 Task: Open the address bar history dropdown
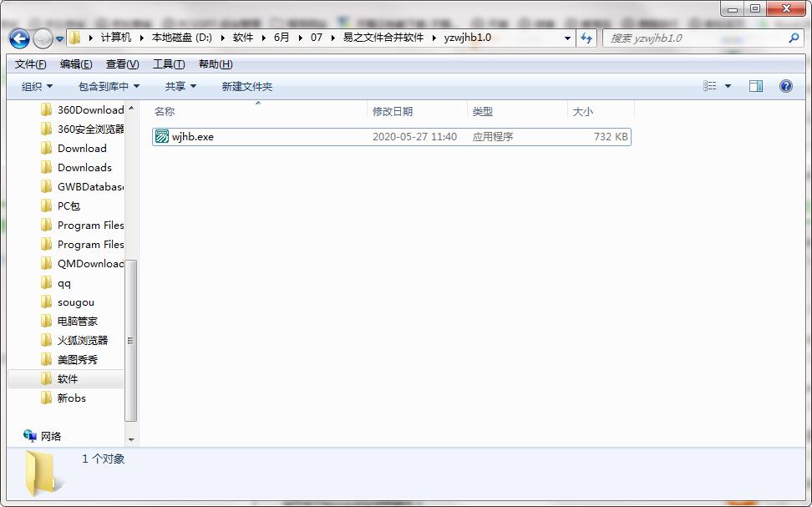click(x=568, y=38)
